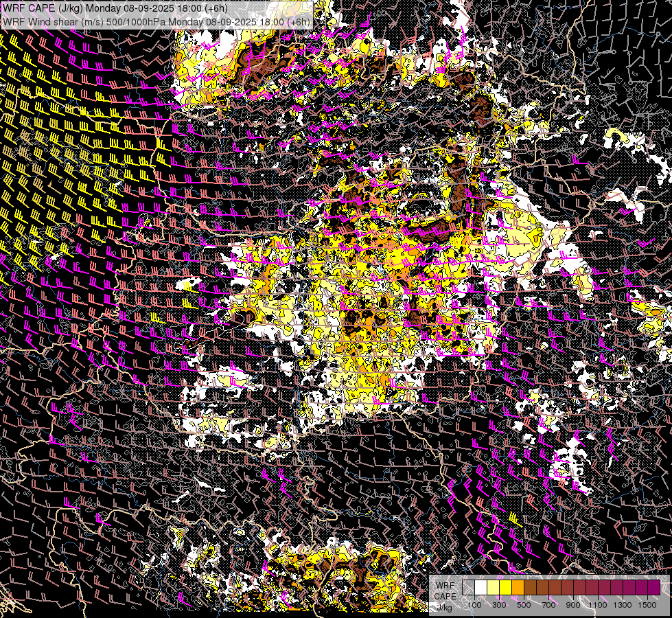Click the legend label "900"

573,605
